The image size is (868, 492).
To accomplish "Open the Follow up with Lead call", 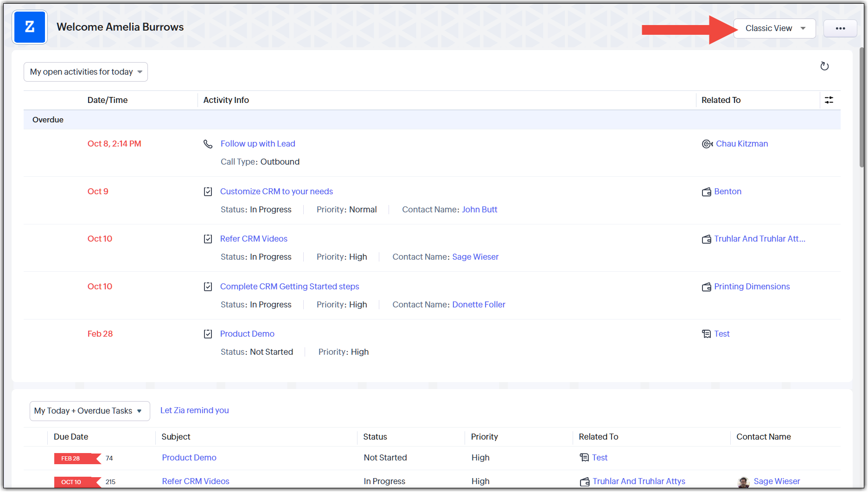I will (x=258, y=144).
